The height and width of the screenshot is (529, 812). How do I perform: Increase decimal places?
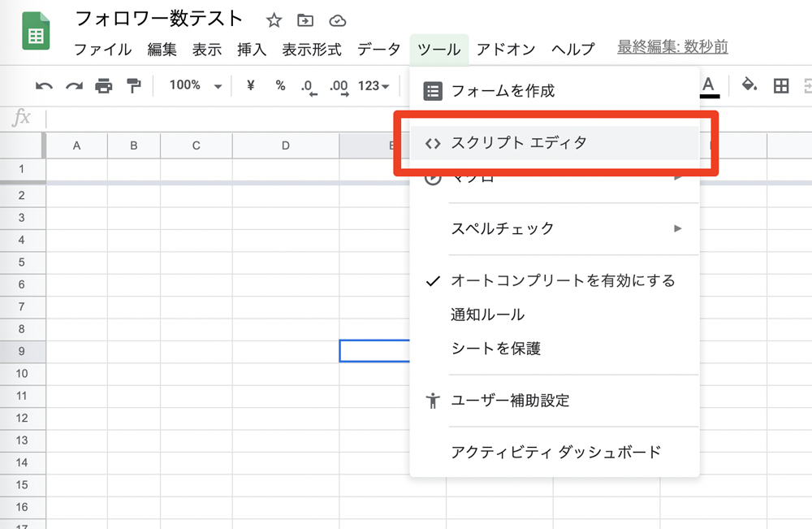339,87
